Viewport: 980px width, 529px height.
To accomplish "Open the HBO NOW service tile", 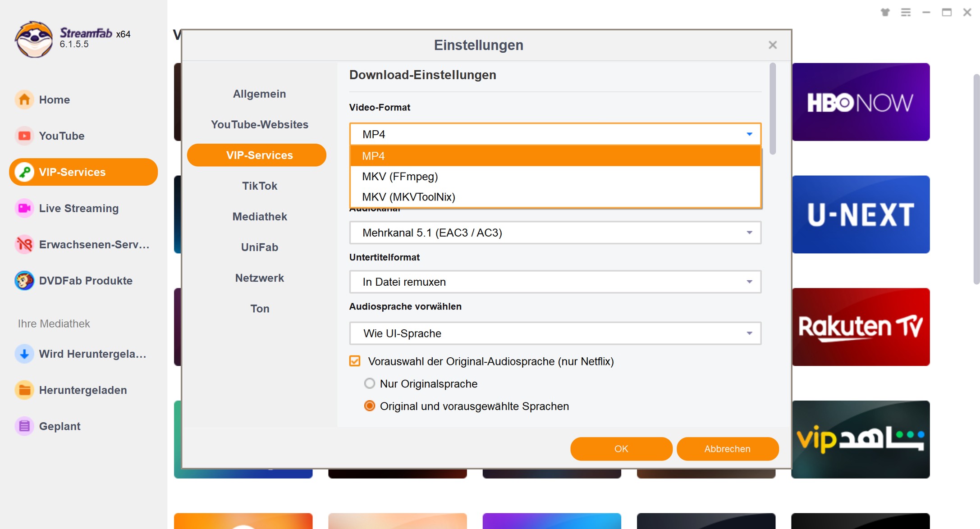I will [x=861, y=102].
